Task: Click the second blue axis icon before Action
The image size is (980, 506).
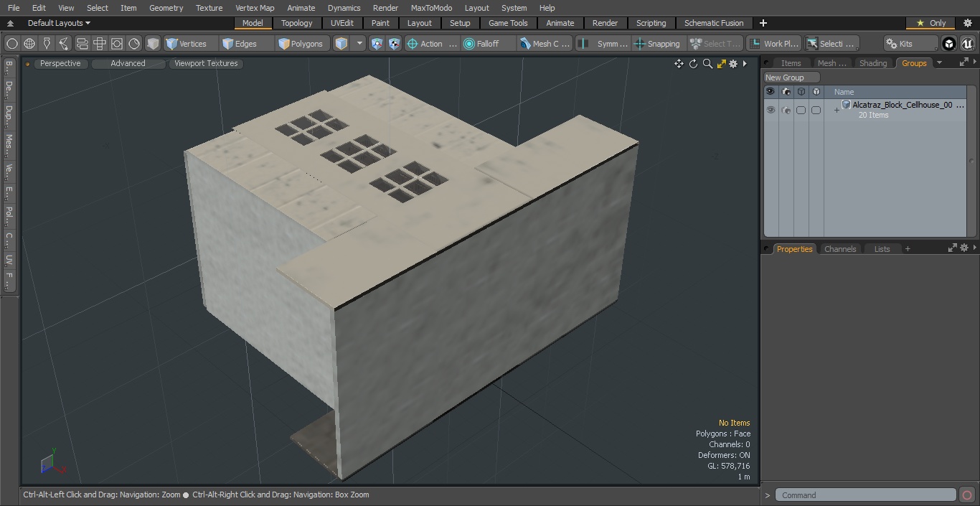Action: point(395,44)
